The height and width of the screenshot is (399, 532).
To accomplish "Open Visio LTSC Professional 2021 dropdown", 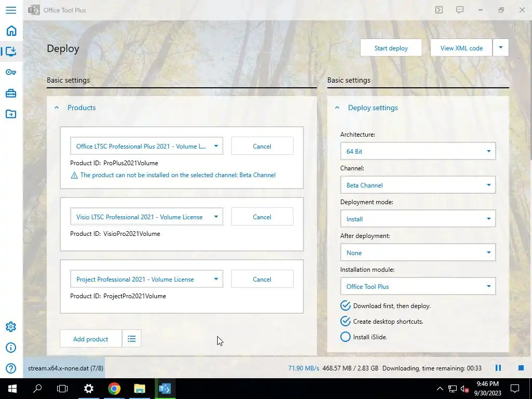I will (x=147, y=217).
